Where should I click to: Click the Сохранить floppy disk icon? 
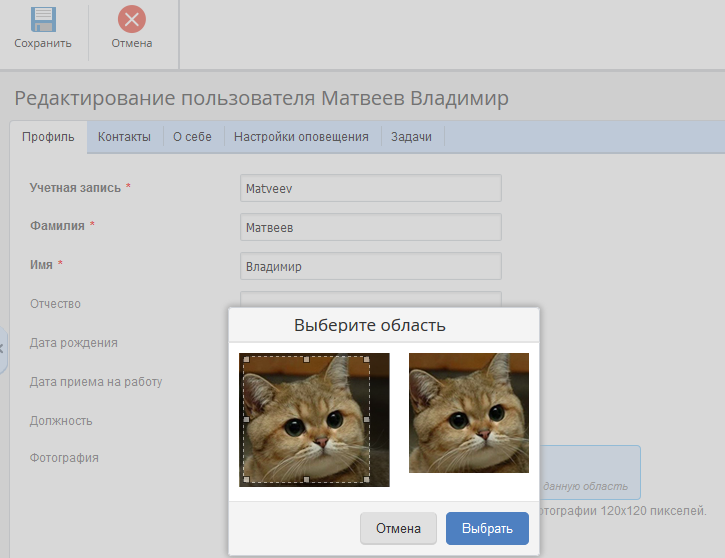point(43,19)
